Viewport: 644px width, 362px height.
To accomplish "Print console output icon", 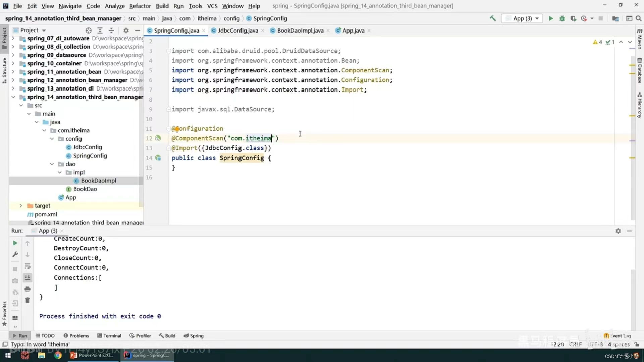I will 28,289.
